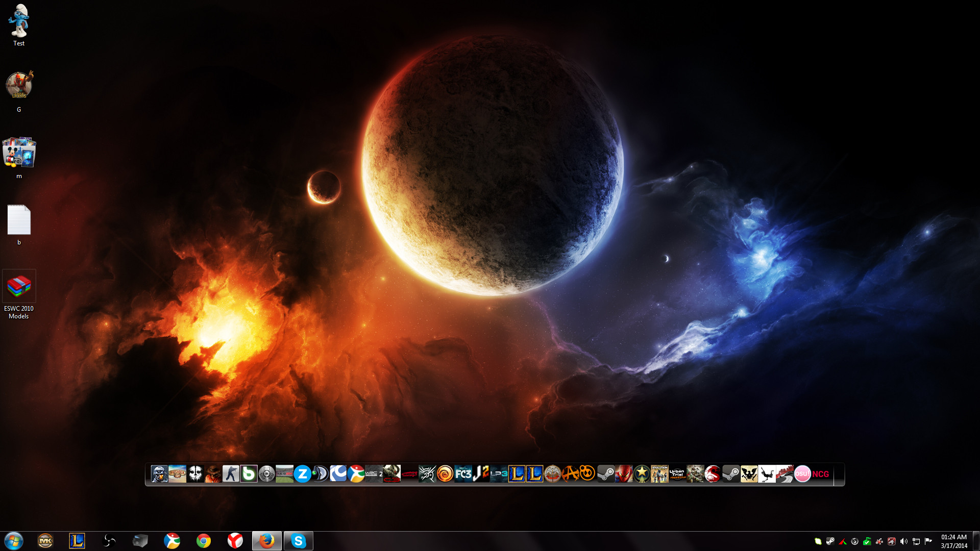Click the Dishonored mask dock icon
980x551 pixels.
(427, 474)
